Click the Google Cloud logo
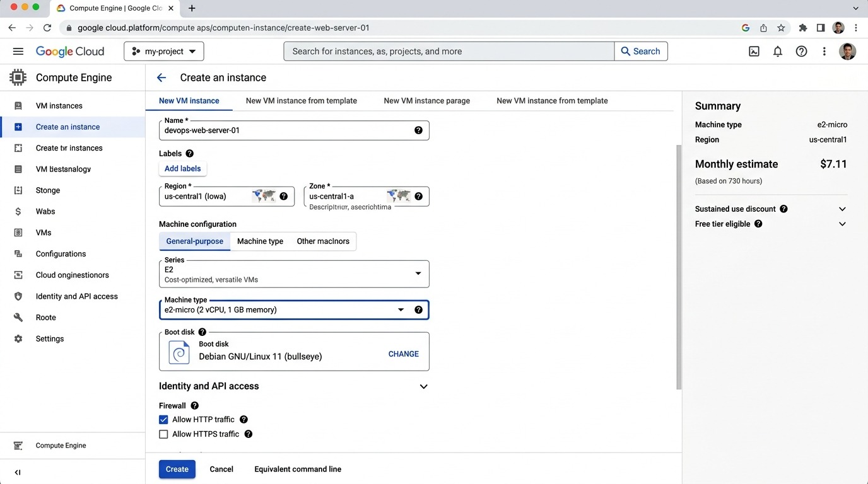 point(70,52)
